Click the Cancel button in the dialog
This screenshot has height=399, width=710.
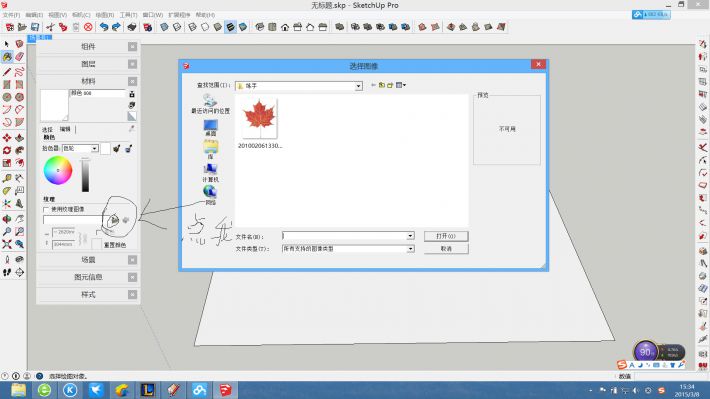[x=446, y=249]
